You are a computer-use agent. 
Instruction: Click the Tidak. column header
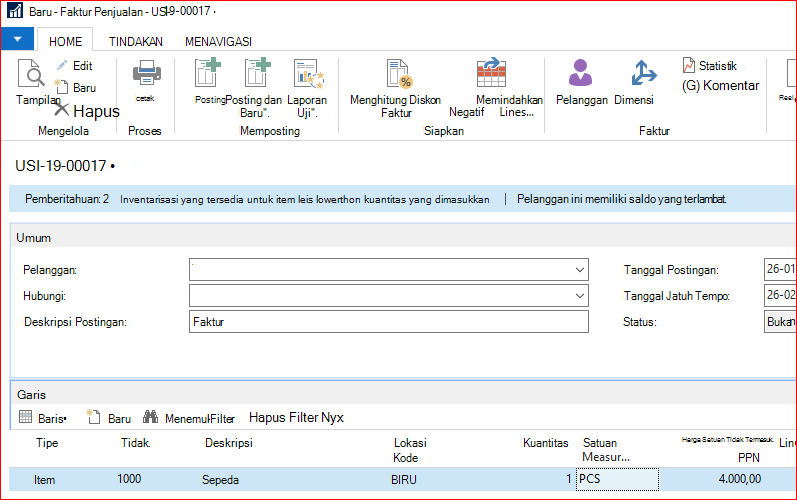(x=136, y=443)
